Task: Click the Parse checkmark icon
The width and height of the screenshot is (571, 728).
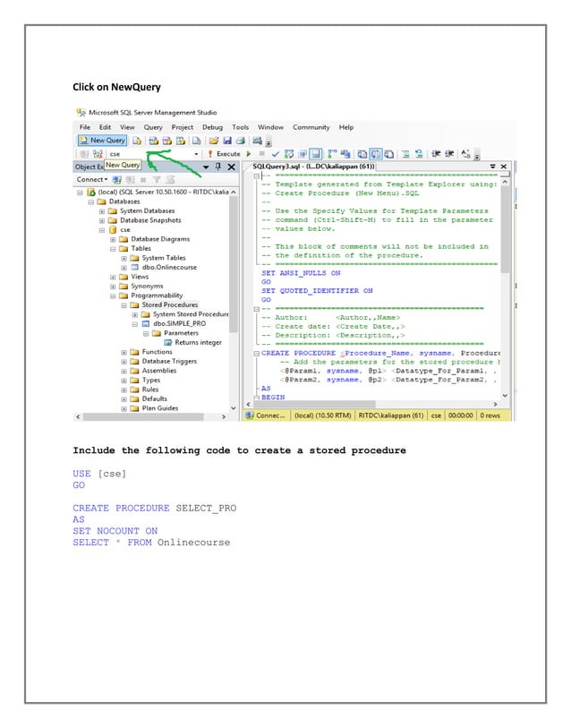Action: [x=276, y=154]
